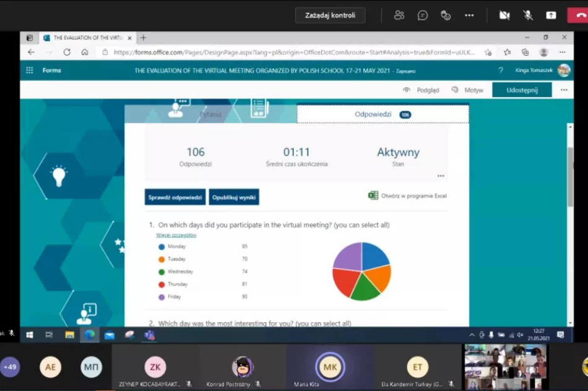588x391 pixels.
Task: Open the ellipsis menu beside Udostępnij
Action: (564, 90)
